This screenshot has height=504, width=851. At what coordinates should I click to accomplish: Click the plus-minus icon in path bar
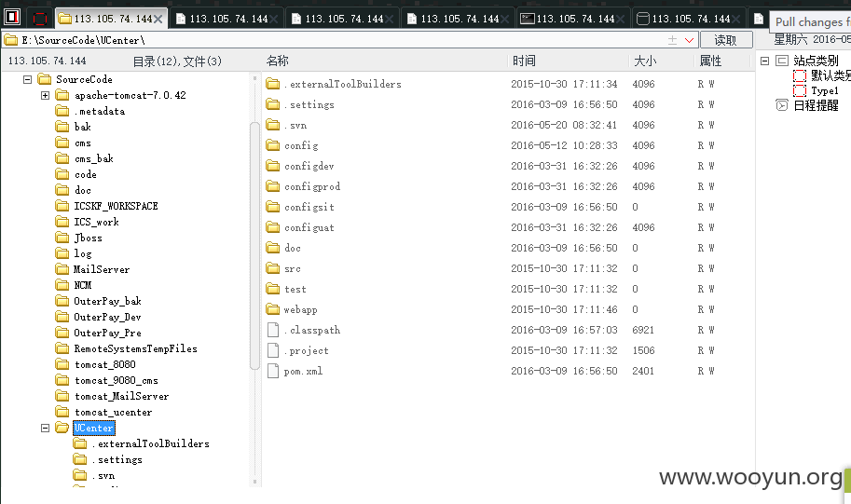point(672,40)
